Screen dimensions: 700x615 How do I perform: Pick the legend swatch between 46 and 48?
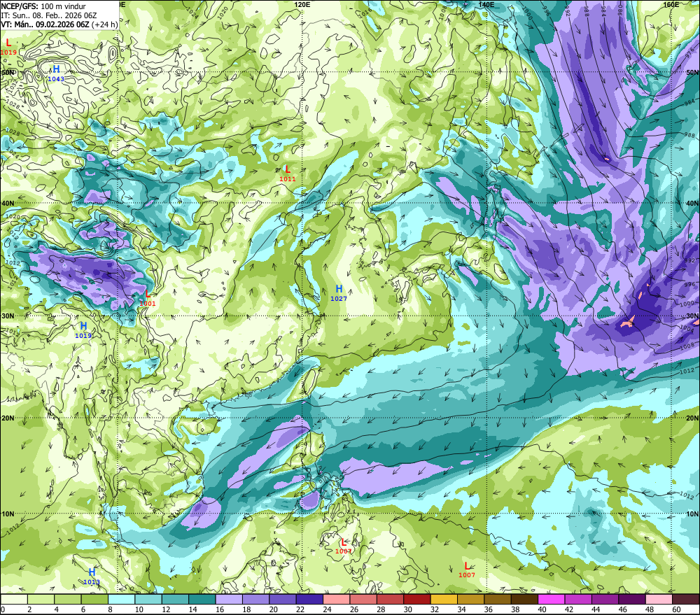[631, 599]
